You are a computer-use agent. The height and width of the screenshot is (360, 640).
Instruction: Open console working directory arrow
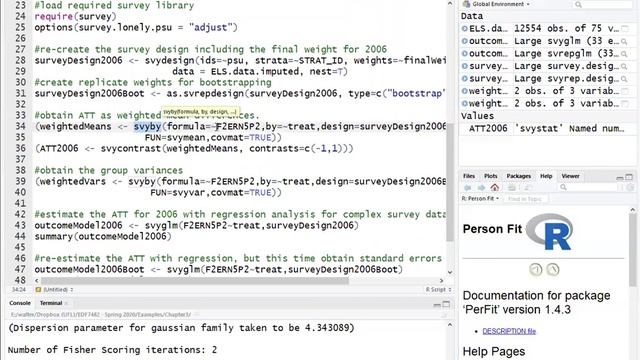(x=196, y=315)
